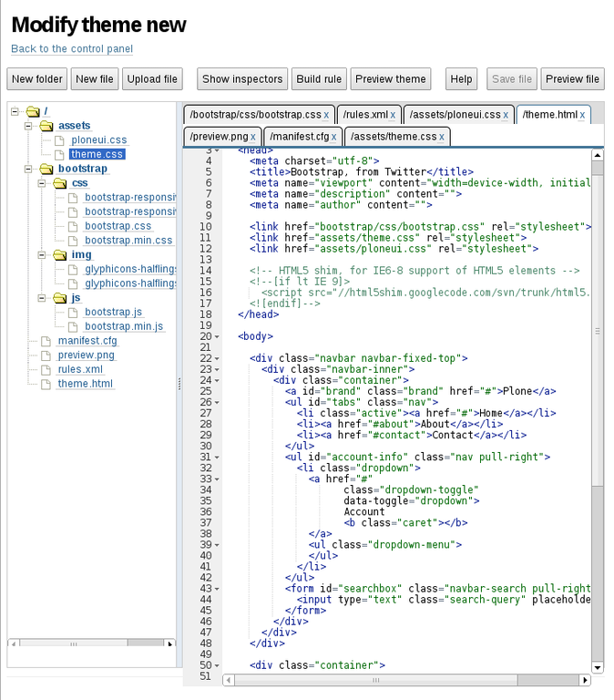Fold code at line 22 navbar div
The width and height of the screenshot is (614, 700).
pos(217,358)
